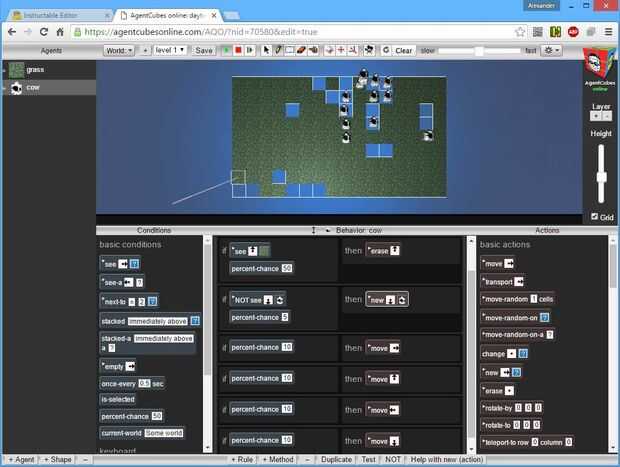This screenshot has width=620, height=467.
Task: Click the palette percent-chance 50 value
Action: [x=157, y=416]
